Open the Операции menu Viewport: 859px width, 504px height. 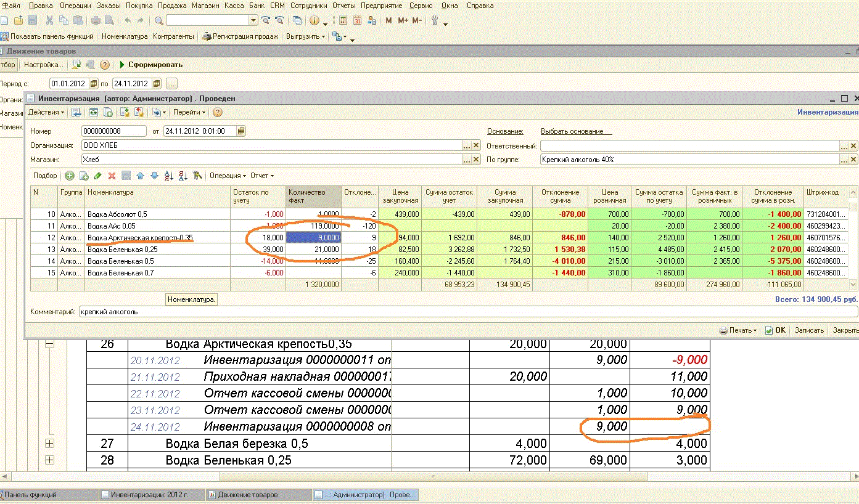pos(75,6)
